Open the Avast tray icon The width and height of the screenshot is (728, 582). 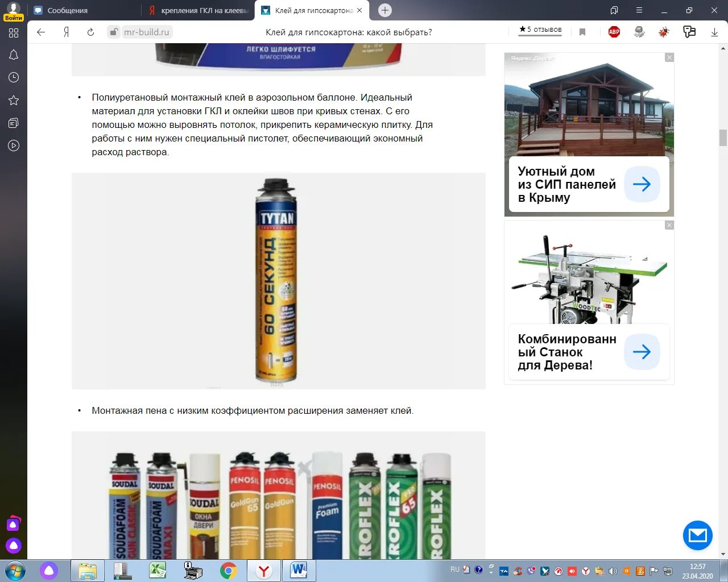pyautogui.click(x=626, y=571)
